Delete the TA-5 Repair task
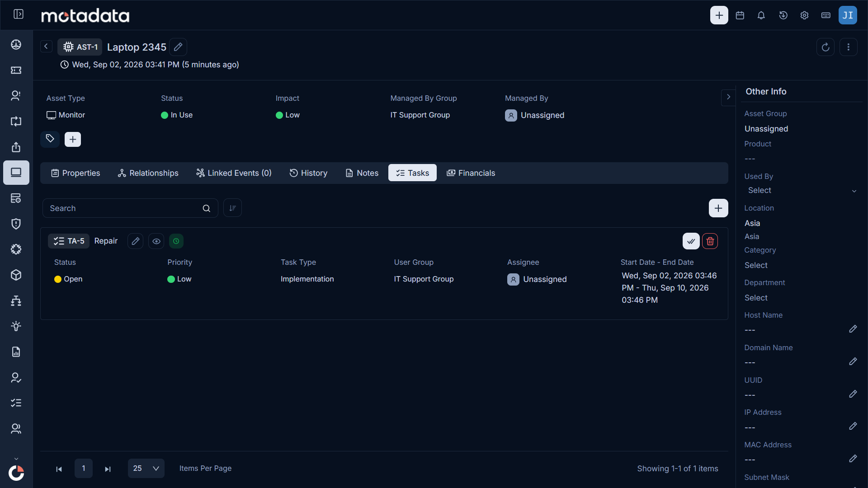 coord(710,241)
